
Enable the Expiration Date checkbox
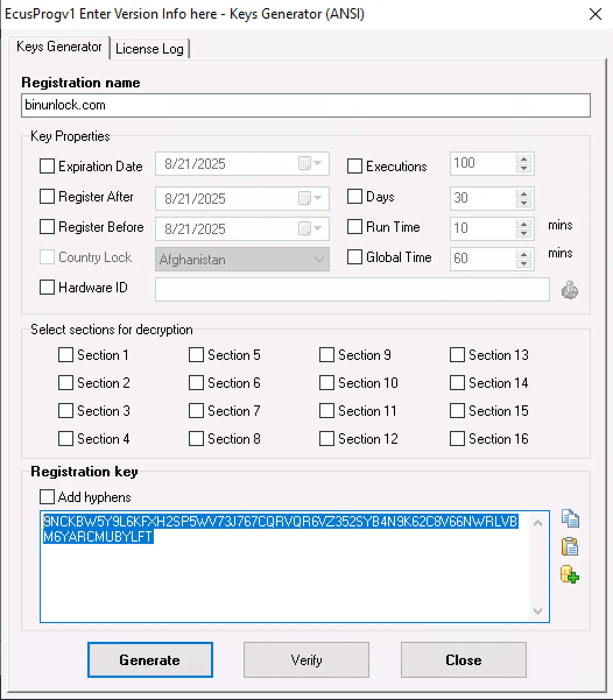point(47,166)
